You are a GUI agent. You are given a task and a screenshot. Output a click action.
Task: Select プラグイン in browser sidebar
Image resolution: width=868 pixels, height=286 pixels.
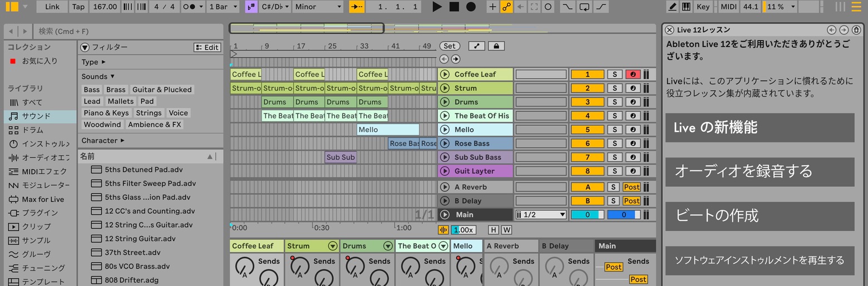point(40,213)
